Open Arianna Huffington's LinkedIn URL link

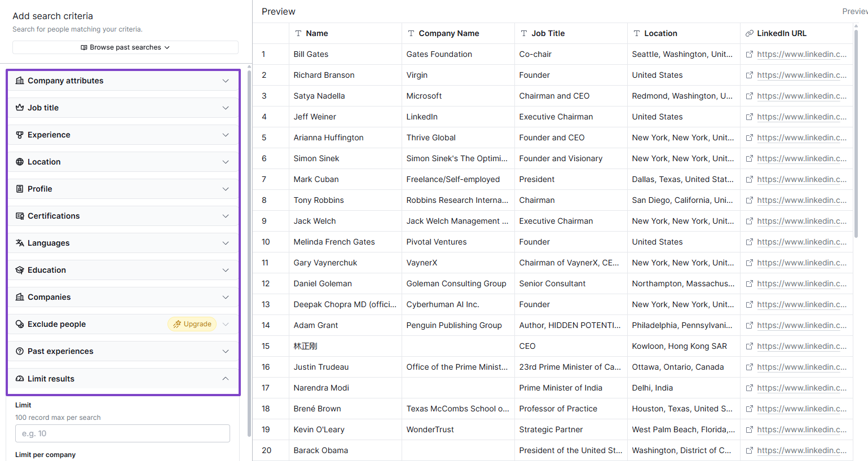[x=801, y=138]
